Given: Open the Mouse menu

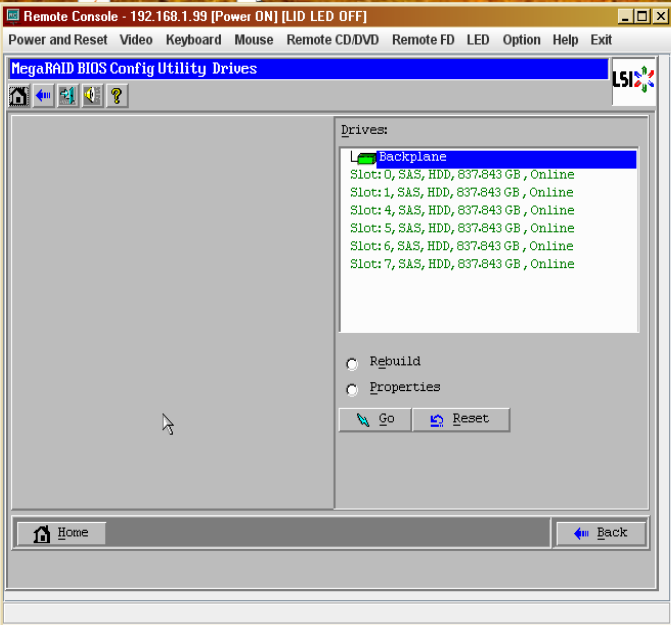Looking at the screenshot, I should 254,40.
